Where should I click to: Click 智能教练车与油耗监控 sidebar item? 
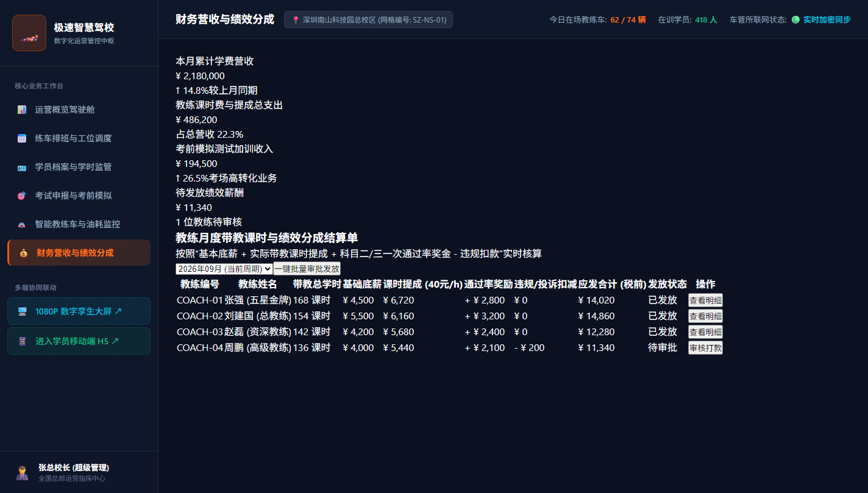click(x=79, y=224)
